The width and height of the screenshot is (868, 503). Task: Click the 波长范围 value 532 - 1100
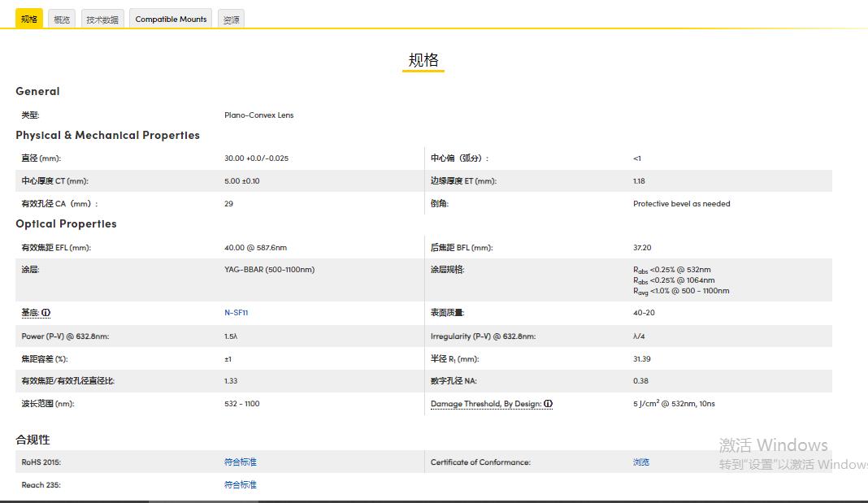(241, 403)
